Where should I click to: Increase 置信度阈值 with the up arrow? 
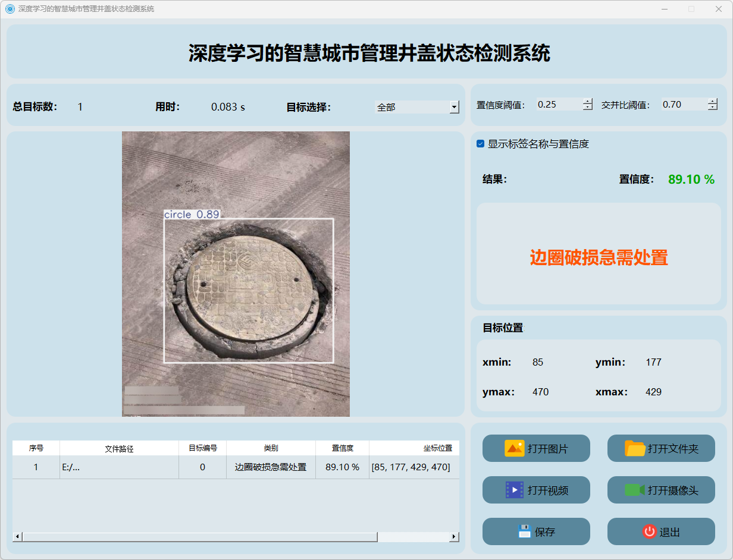pos(588,101)
